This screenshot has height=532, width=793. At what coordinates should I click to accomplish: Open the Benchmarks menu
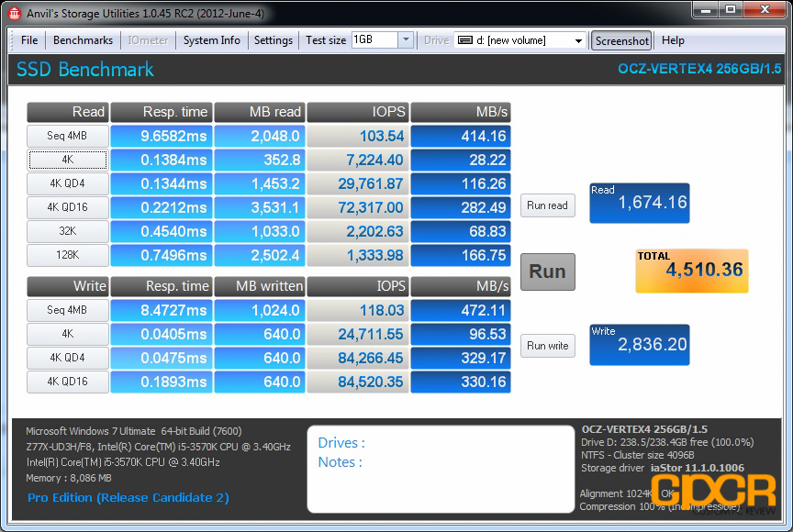83,40
